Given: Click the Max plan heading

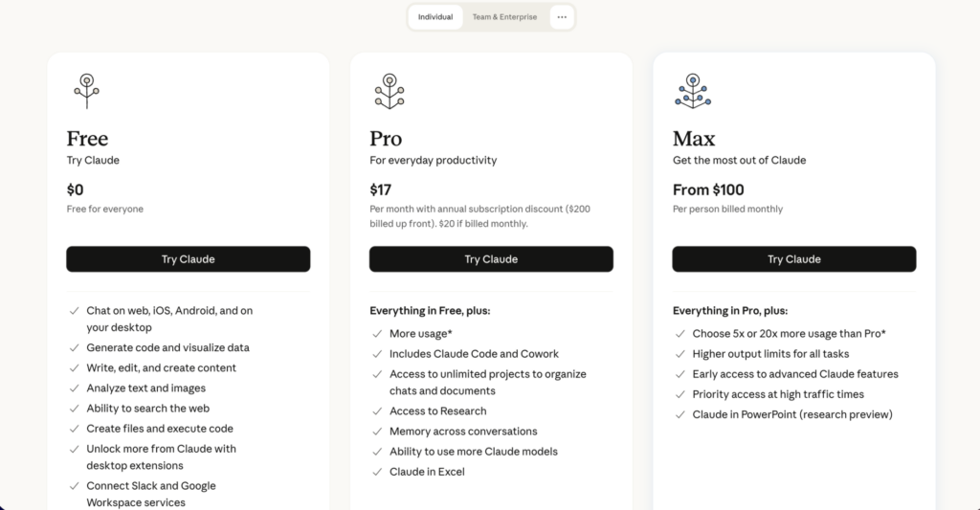Looking at the screenshot, I should point(694,139).
